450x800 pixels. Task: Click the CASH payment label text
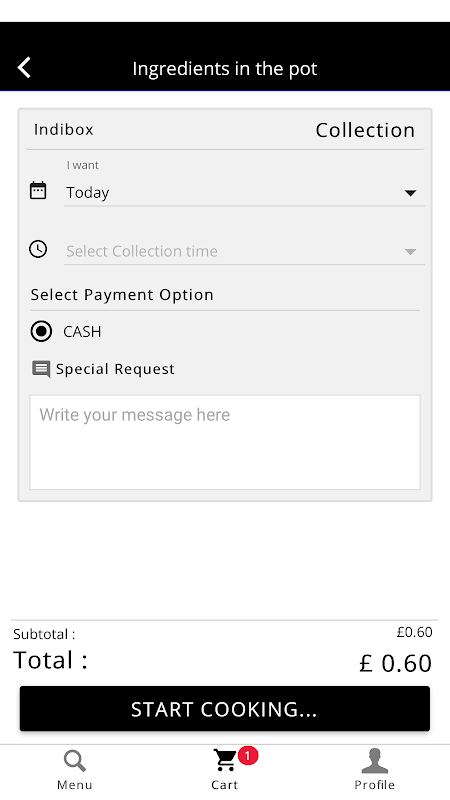pos(82,332)
